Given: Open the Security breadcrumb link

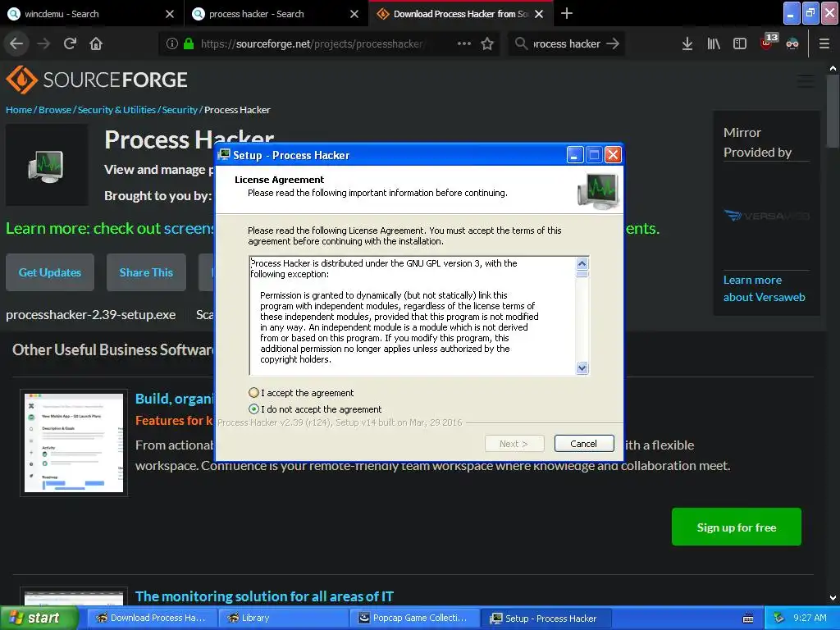Looking at the screenshot, I should point(180,110).
